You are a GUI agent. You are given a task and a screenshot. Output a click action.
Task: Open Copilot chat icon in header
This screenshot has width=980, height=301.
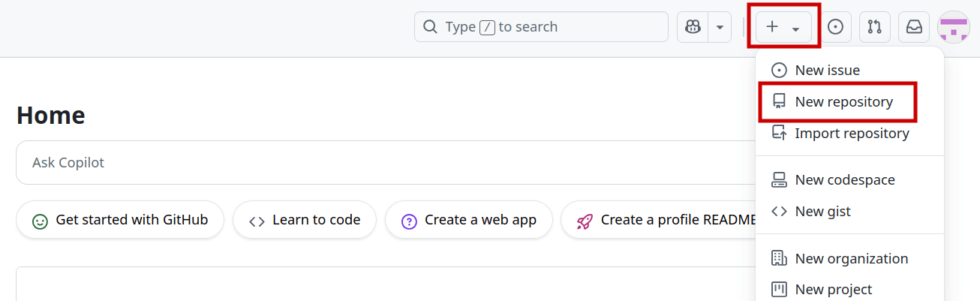pos(693,27)
